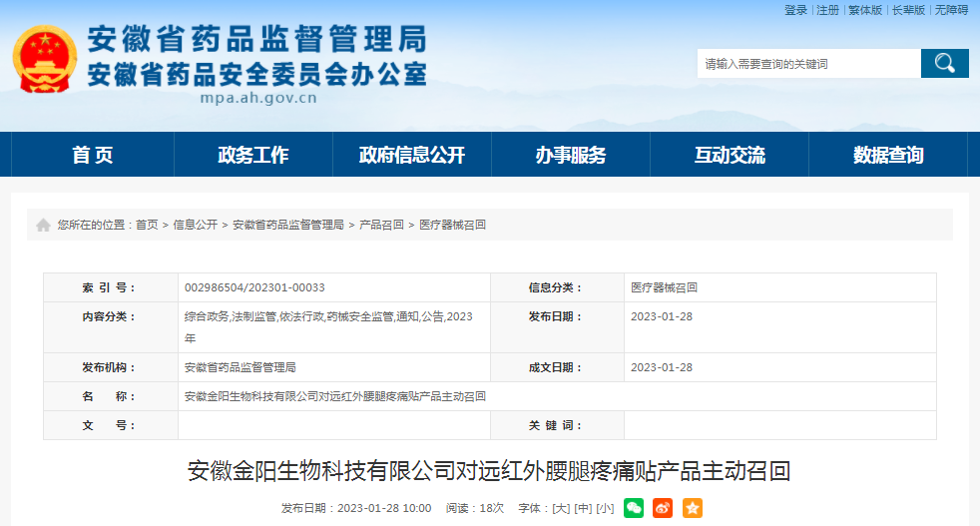Image resolution: width=980 pixels, height=526 pixels.
Task: Click breadcrumb link 首页
Action: (147, 225)
